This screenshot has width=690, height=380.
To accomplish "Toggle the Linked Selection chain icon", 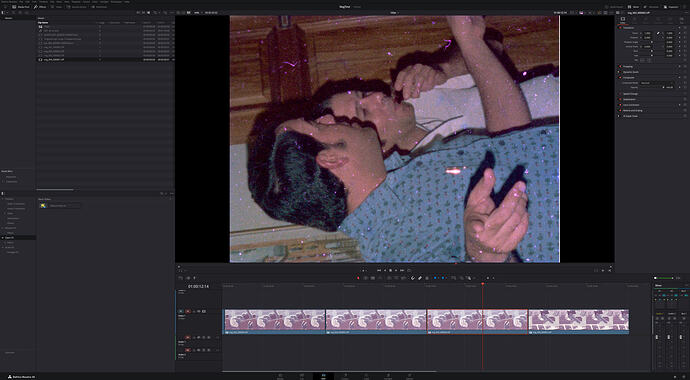I will point(420,278).
